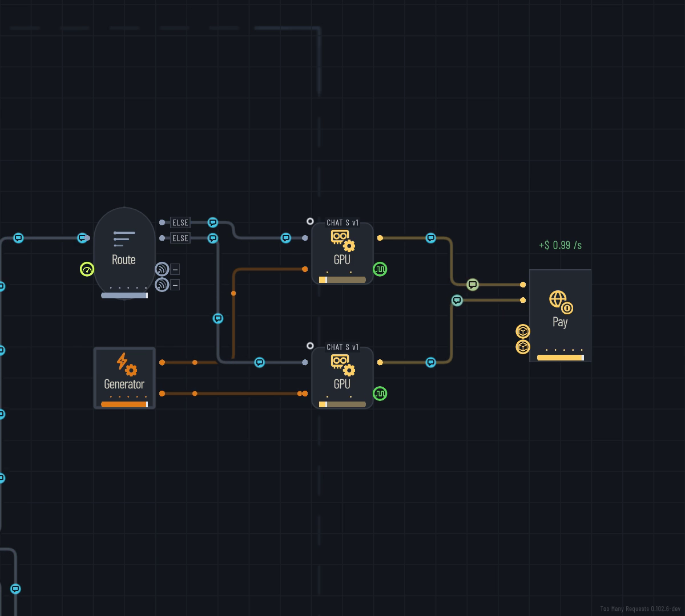This screenshot has width=685, height=616.
Task: Click the upper GPU yellow output port
Action: coord(380,238)
